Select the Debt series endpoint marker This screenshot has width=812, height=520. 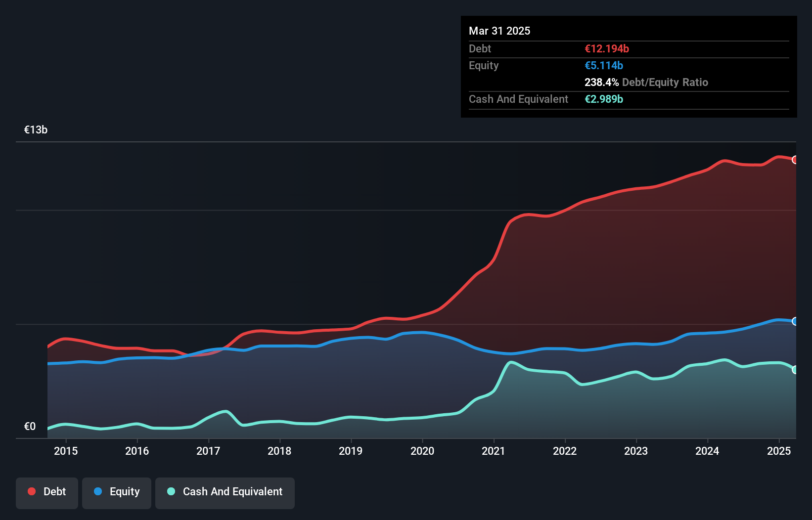click(x=795, y=160)
